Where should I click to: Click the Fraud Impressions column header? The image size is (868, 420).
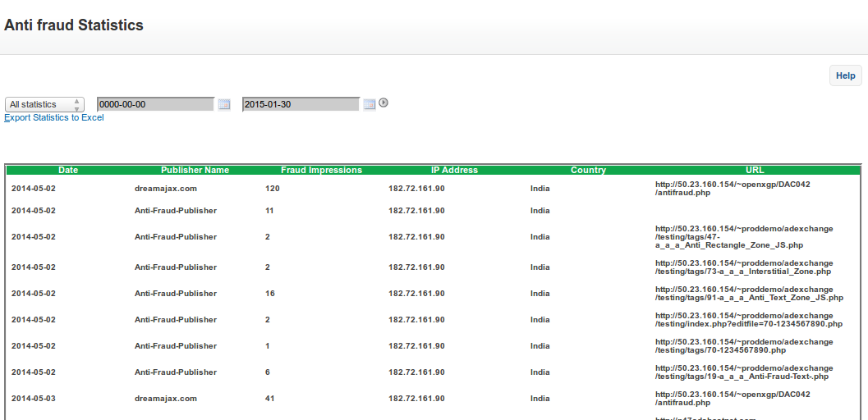click(321, 171)
